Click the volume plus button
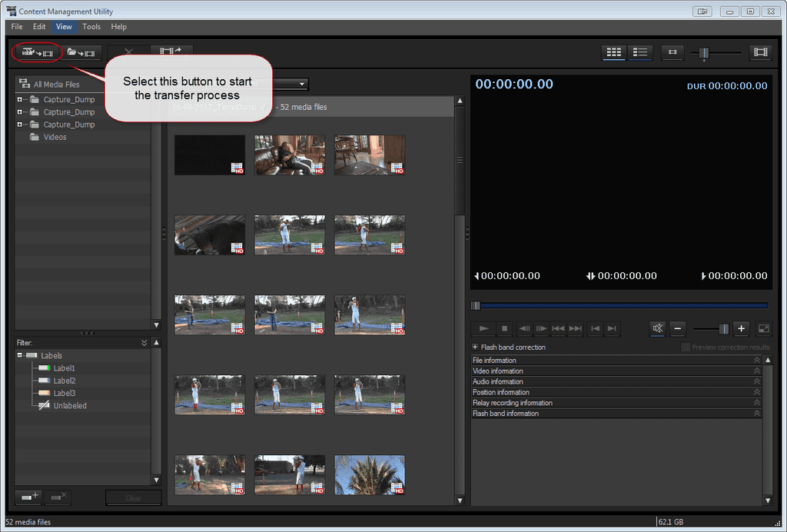This screenshot has height=532, width=787. pos(741,328)
